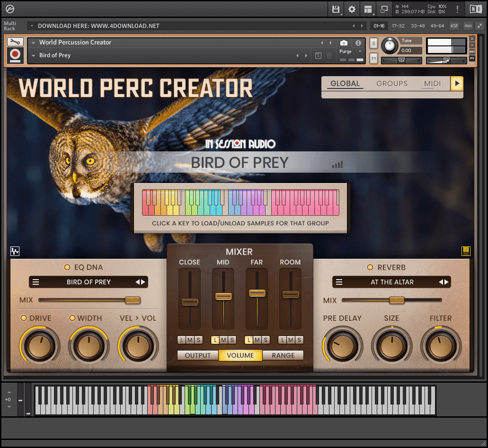
Task: Click the instrument icon with red circle
Action: pyautogui.click(x=15, y=55)
